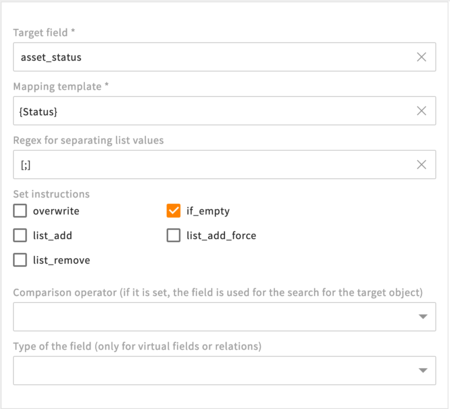This screenshot has height=409, width=450.
Task: Click inside the Comparison operator combo box
Action: point(224,317)
